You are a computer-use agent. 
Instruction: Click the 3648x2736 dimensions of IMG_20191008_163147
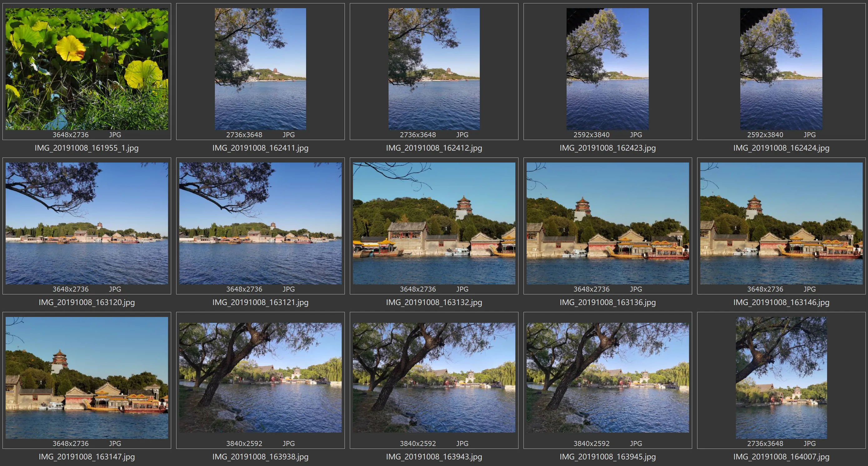pyautogui.click(x=70, y=444)
